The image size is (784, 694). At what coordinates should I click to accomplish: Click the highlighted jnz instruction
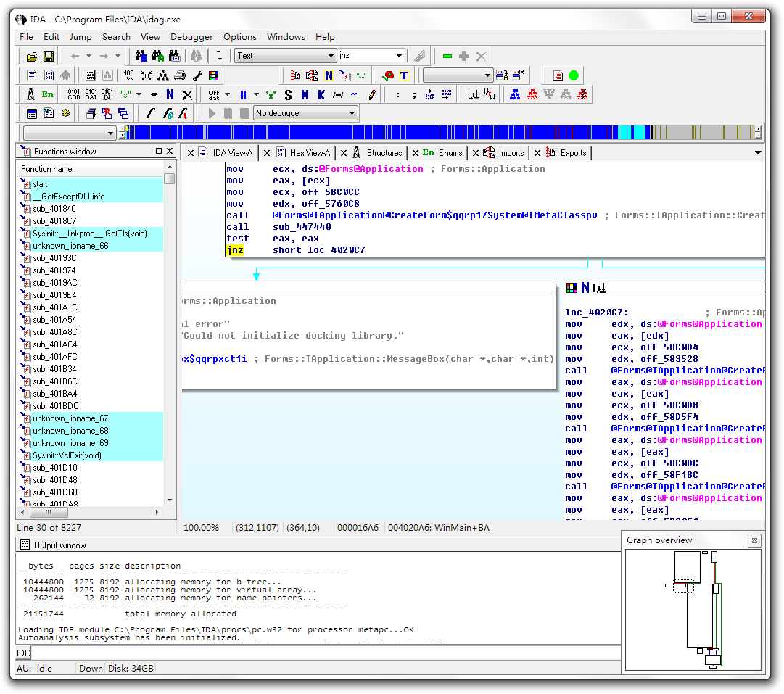[x=235, y=250]
